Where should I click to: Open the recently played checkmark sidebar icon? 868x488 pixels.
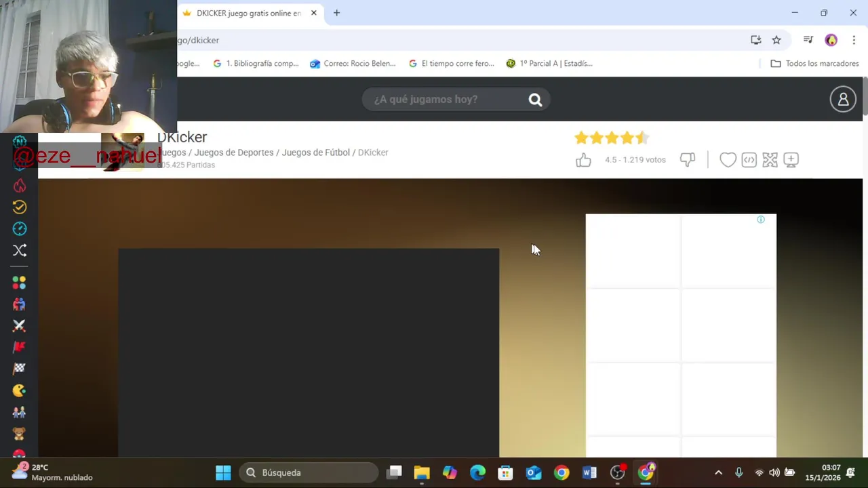pyautogui.click(x=20, y=207)
